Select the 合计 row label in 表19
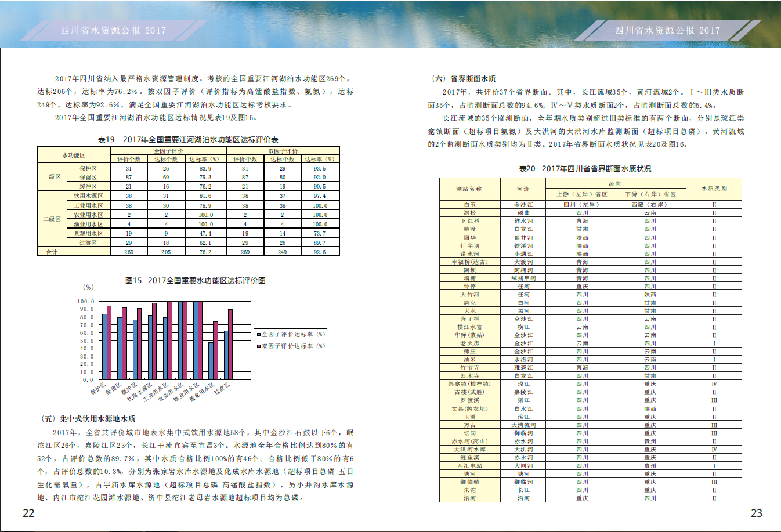Screen dimensions: 781x532 tap(52, 252)
